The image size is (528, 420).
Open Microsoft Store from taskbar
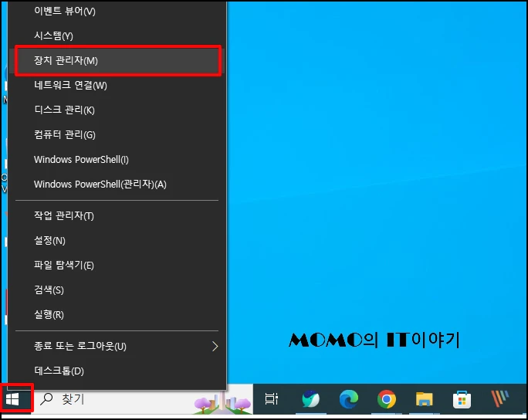pos(462,399)
